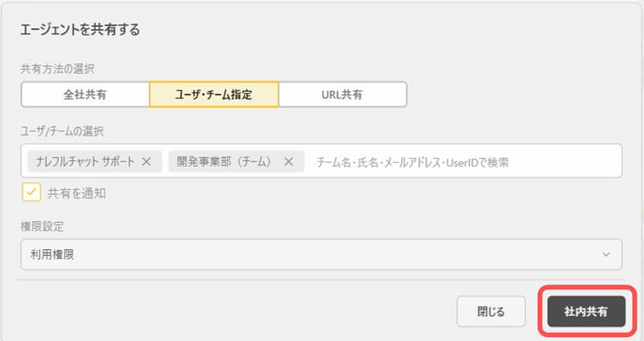Screen dimensions: 644x341
Task: Click the chevron on the 利用権限 dropdown
Action: coord(606,255)
